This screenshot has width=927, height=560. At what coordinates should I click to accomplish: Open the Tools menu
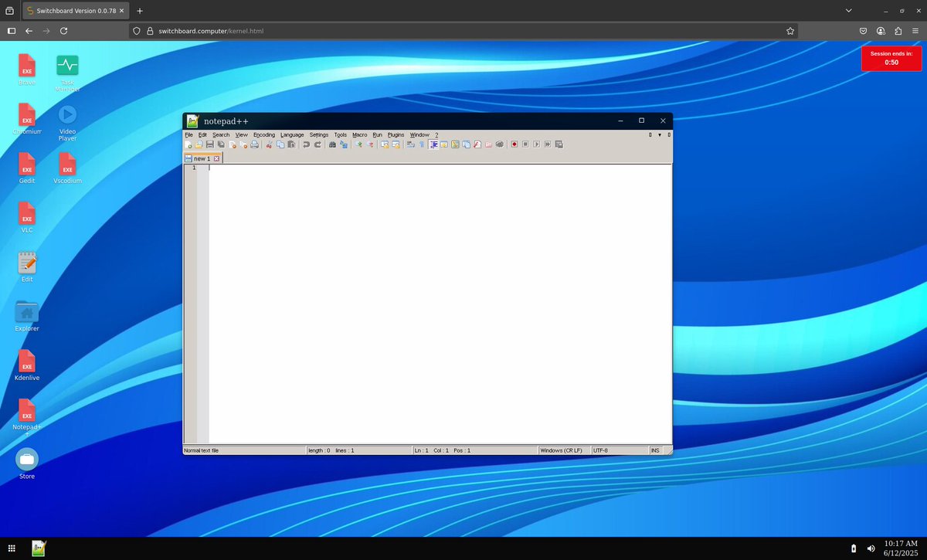(x=341, y=134)
